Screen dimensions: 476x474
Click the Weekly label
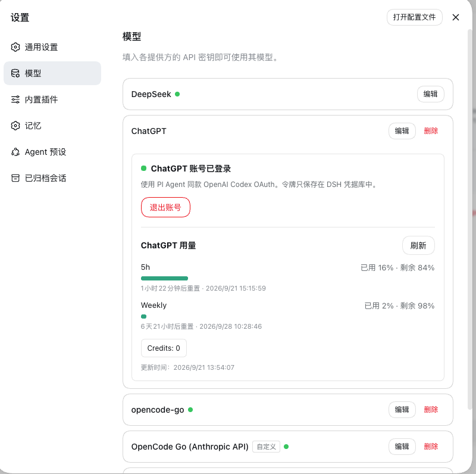154,305
